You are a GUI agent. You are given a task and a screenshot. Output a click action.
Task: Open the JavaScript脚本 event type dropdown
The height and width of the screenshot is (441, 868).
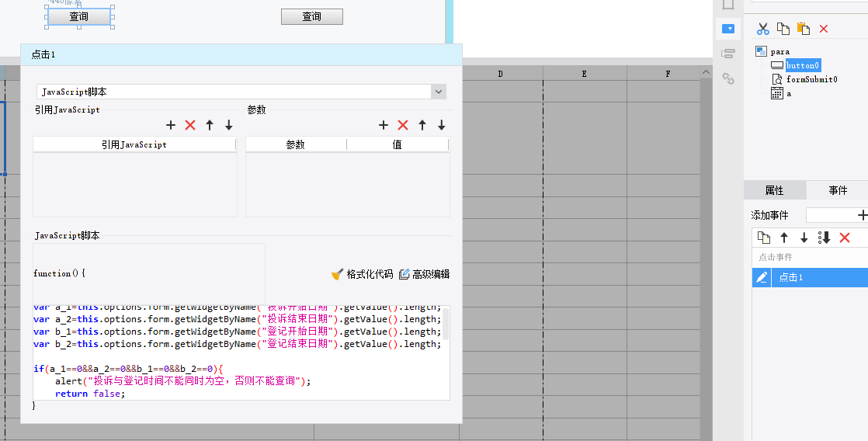coord(439,92)
